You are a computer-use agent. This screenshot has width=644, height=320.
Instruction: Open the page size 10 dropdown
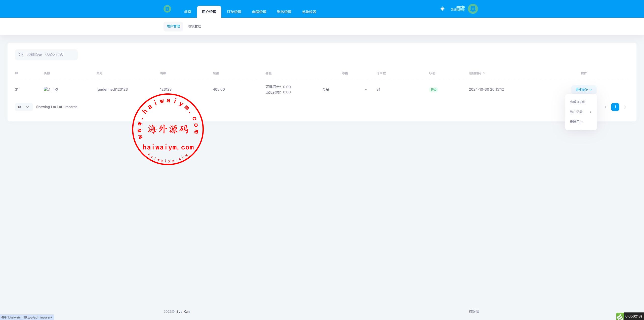(x=24, y=107)
